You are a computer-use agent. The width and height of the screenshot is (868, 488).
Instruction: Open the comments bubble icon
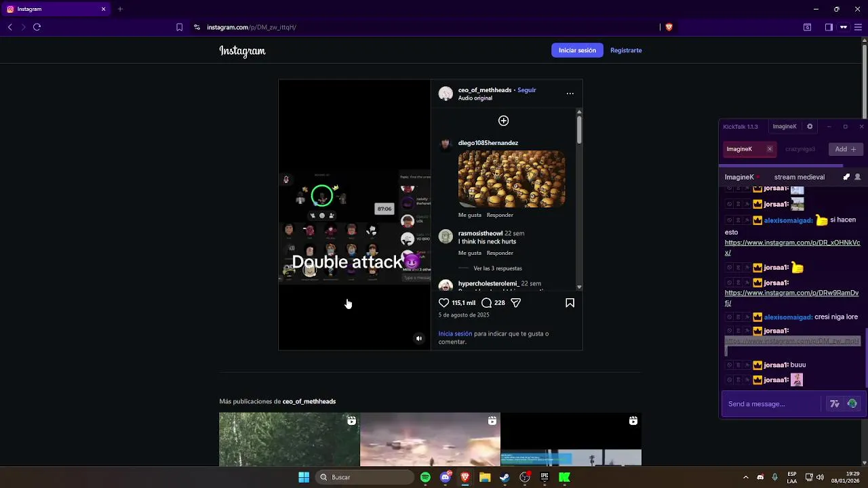click(486, 303)
